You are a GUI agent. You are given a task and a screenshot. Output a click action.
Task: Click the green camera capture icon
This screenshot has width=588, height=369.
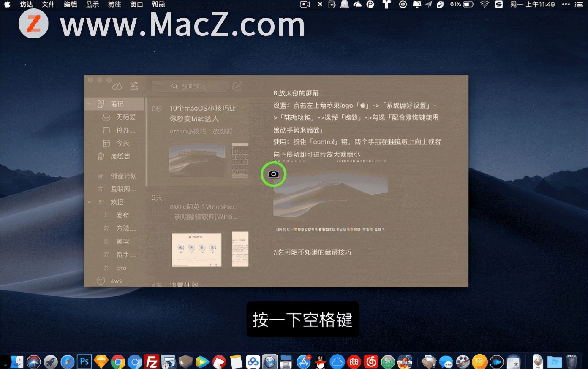tap(274, 174)
